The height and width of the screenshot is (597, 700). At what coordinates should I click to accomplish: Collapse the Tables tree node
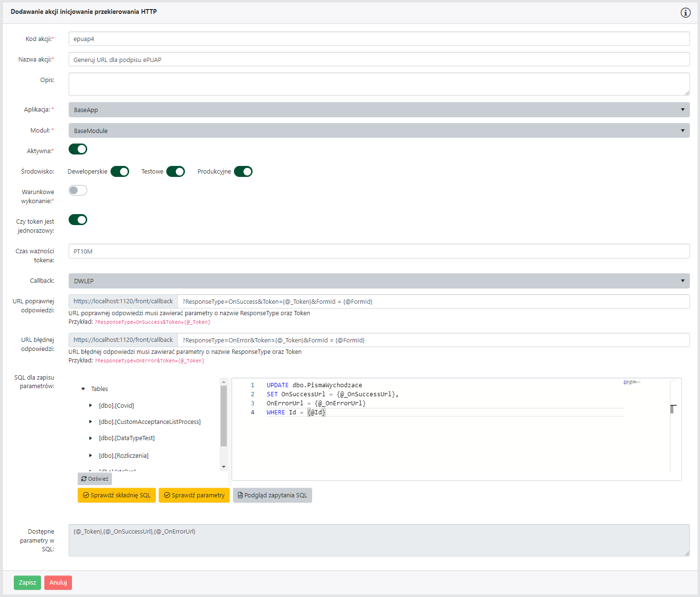click(x=83, y=389)
